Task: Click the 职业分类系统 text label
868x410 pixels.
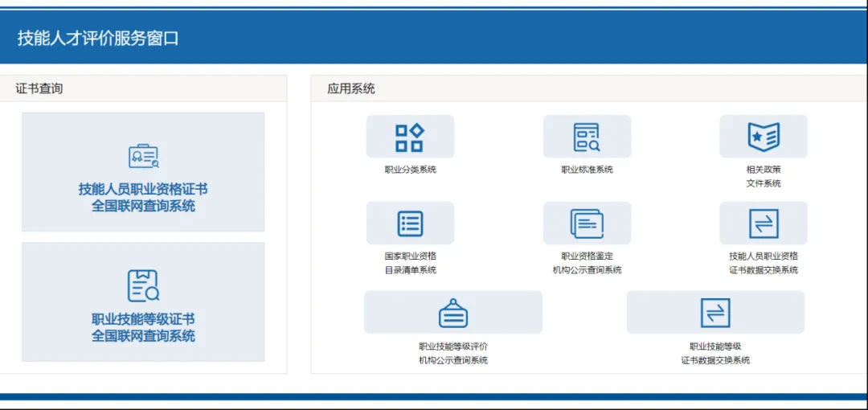Action: coord(410,170)
